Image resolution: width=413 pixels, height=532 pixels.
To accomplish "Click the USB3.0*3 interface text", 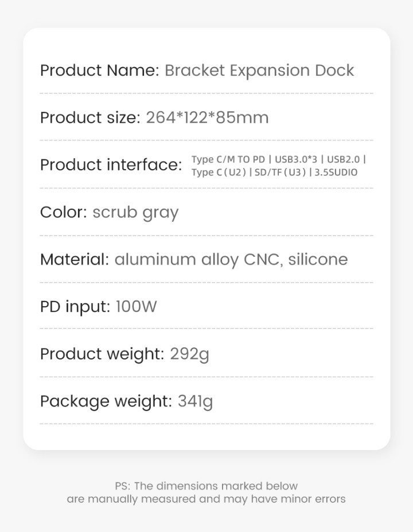I will pyautogui.click(x=295, y=159).
